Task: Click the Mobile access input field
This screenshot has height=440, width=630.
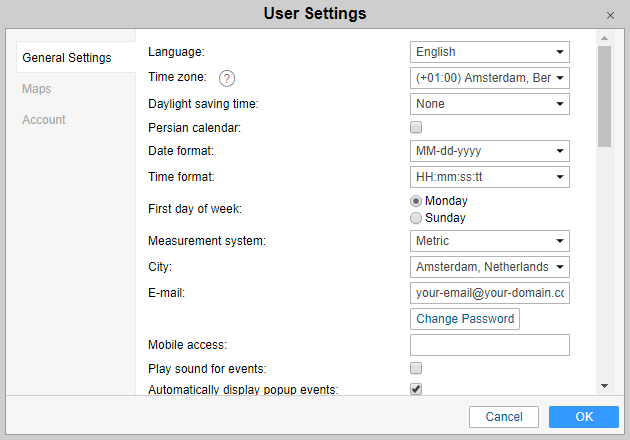Action: [x=489, y=345]
